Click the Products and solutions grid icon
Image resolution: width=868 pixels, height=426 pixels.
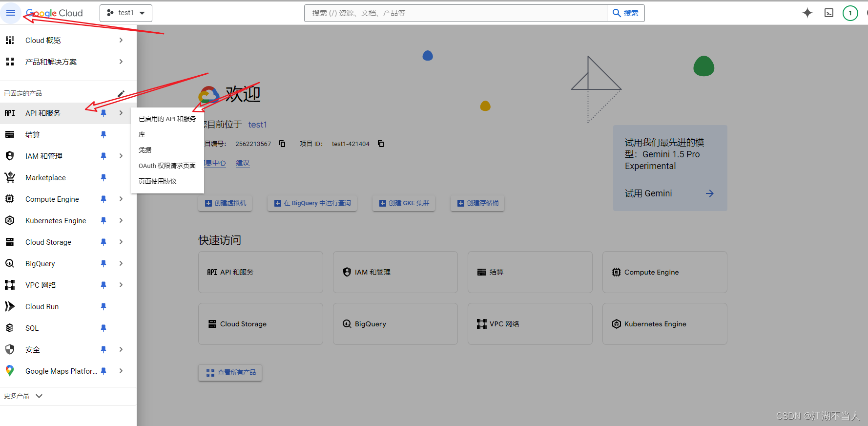[x=10, y=62]
